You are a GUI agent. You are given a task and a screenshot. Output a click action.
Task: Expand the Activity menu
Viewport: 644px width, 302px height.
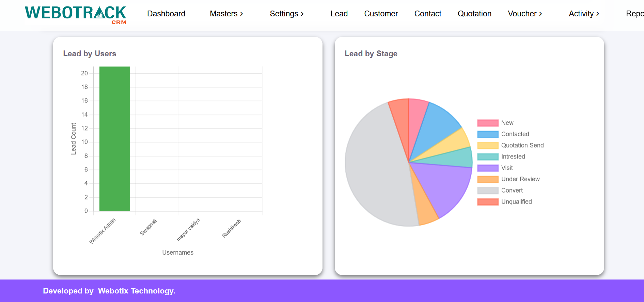(x=583, y=14)
